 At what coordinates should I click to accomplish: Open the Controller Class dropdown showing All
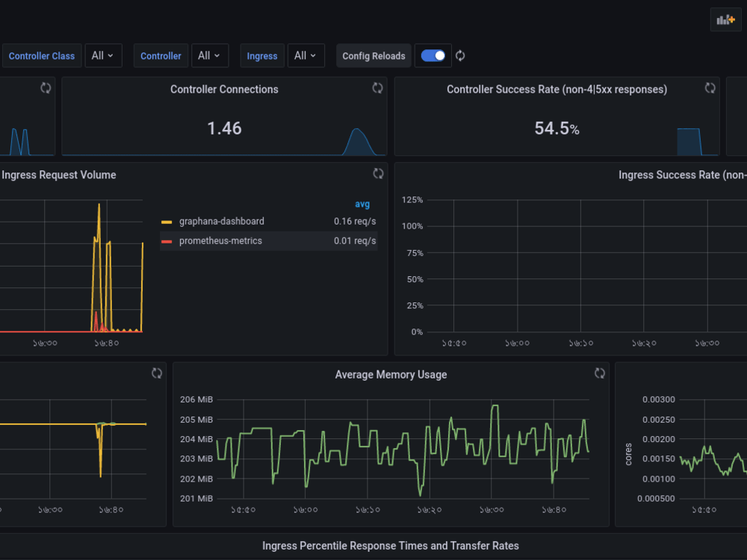click(x=103, y=55)
